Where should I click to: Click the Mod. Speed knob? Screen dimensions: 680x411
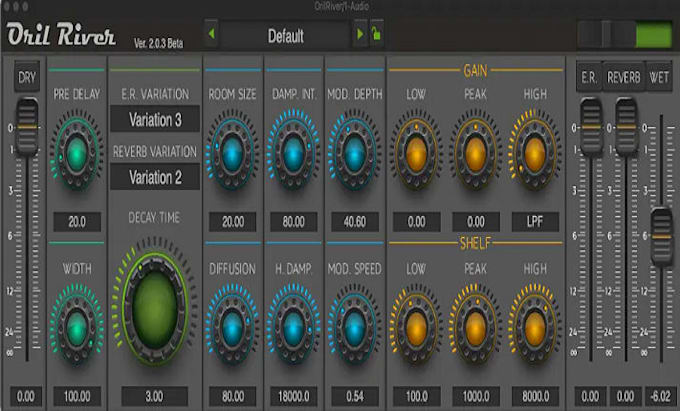354,327
